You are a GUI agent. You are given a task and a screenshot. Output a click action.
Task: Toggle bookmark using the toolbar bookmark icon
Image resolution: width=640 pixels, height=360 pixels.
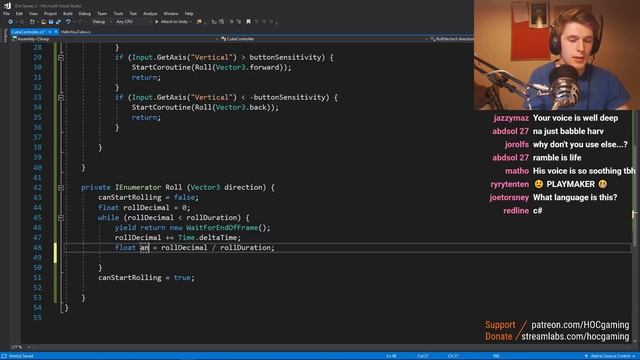[x=248, y=22]
